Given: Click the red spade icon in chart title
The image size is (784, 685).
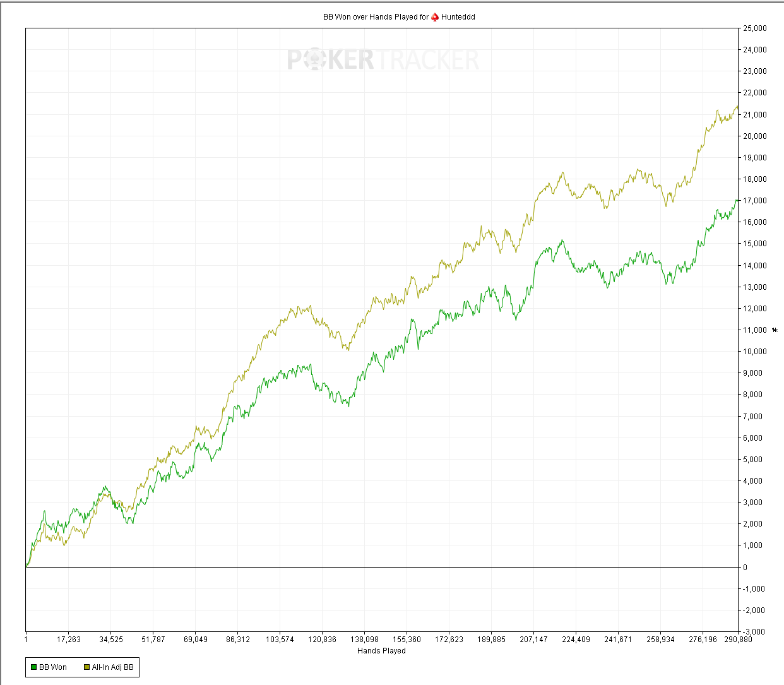Looking at the screenshot, I should point(435,17).
